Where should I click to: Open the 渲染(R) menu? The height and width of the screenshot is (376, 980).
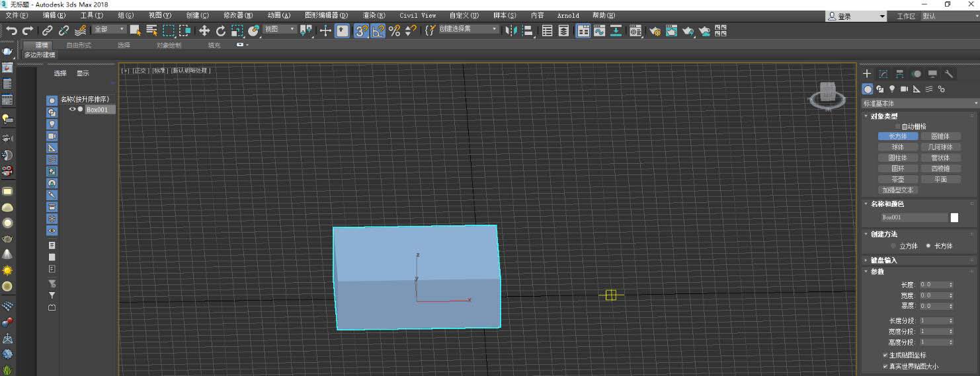point(374,15)
